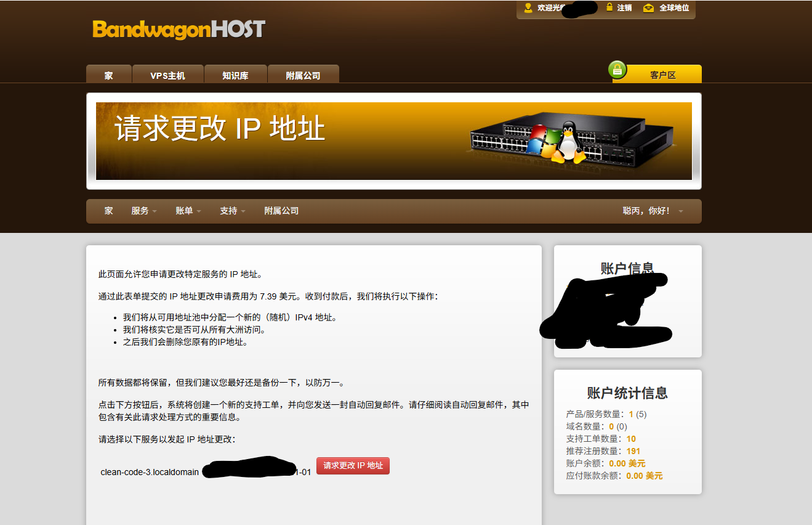Open the 家 tab beside VPS主机
The image size is (812, 525).
click(109, 74)
